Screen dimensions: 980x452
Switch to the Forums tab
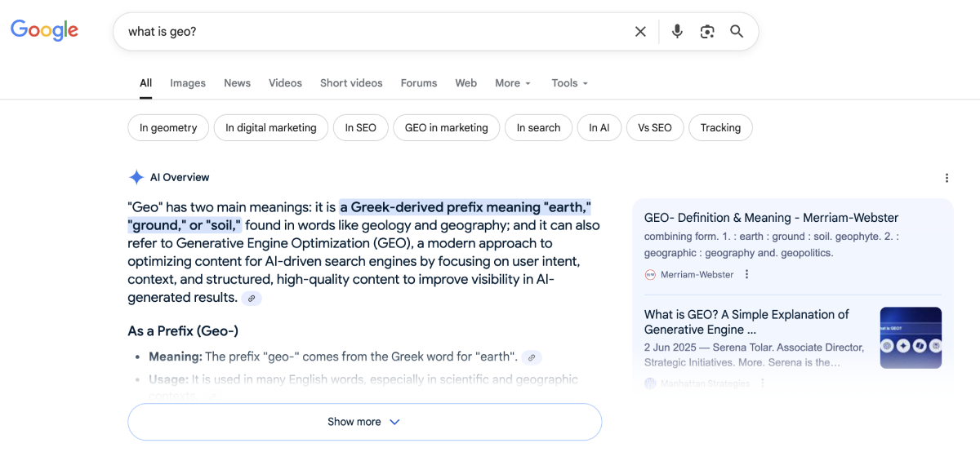click(419, 83)
